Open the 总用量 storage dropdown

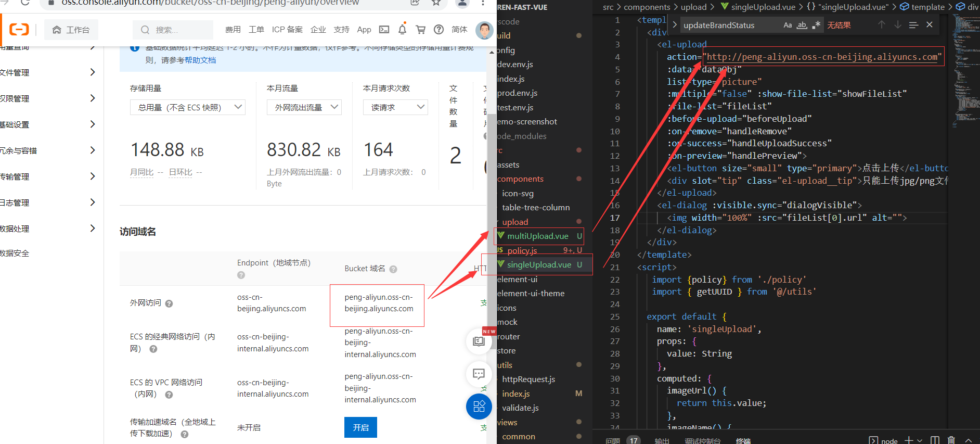tap(188, 107)
